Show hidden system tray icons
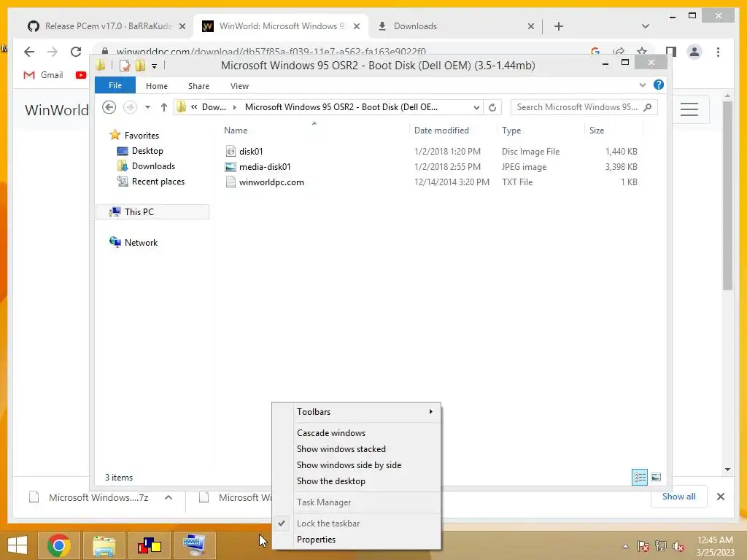 (625, 546)
